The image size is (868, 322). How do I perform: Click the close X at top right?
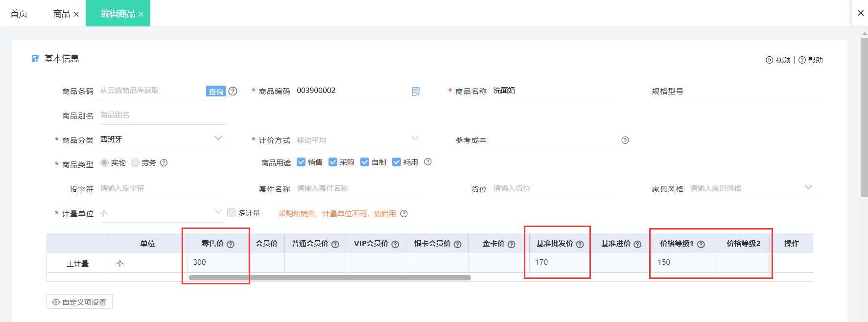click(x=861, y=13)
